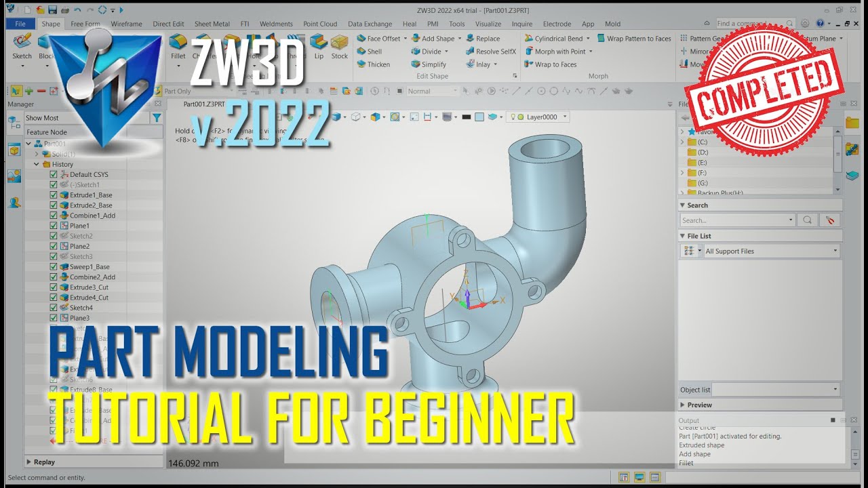The height and width of the screenshot is (488, 868).
Task: Open the Inquire tab
Action: (521, 24)
